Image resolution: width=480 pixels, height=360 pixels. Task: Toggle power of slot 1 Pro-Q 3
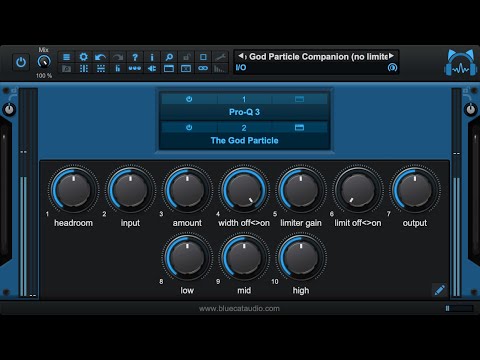tap(189, 99)
